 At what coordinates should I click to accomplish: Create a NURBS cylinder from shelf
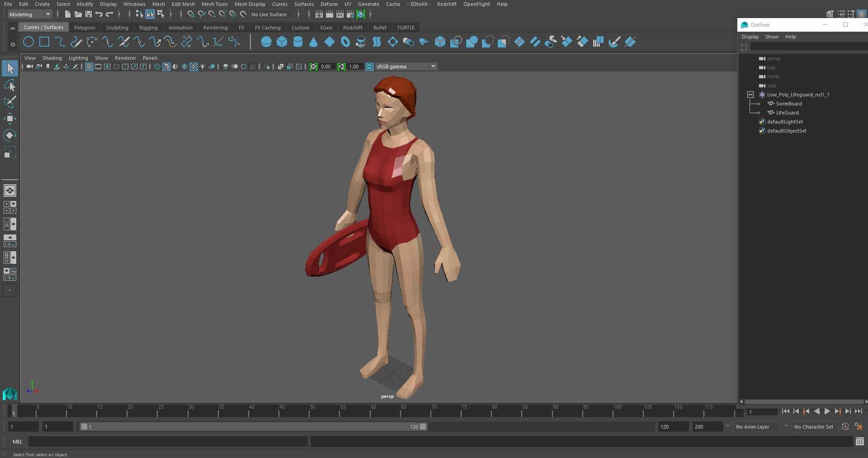coord(298,42)
